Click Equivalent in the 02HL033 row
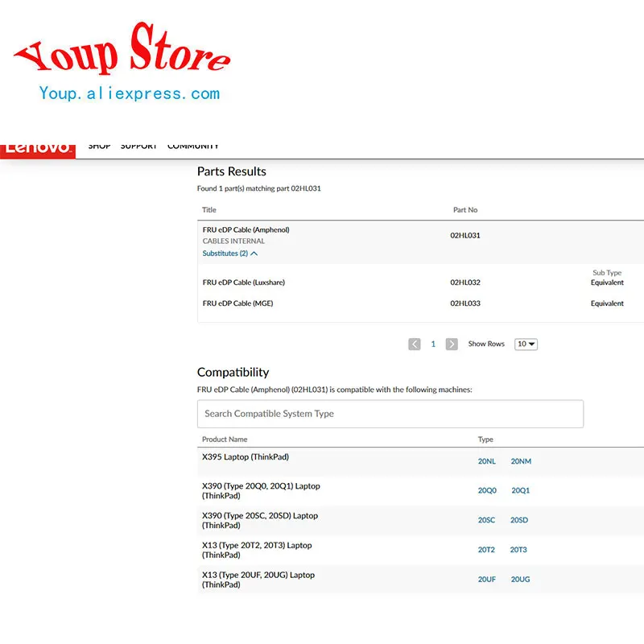 [x=607, y=303]
